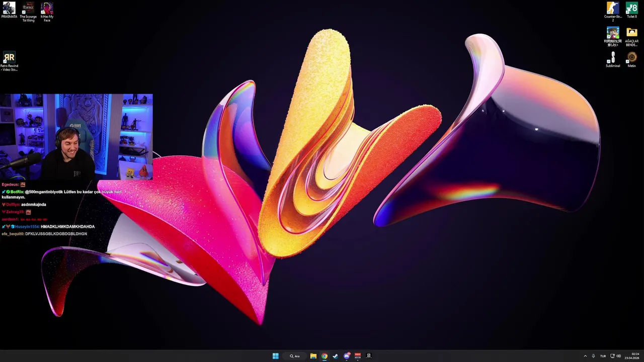Open the black Z-logo app in taskbar
Image resolution: width=644 pixels, height=362 pixels.
tap(369, 356)
